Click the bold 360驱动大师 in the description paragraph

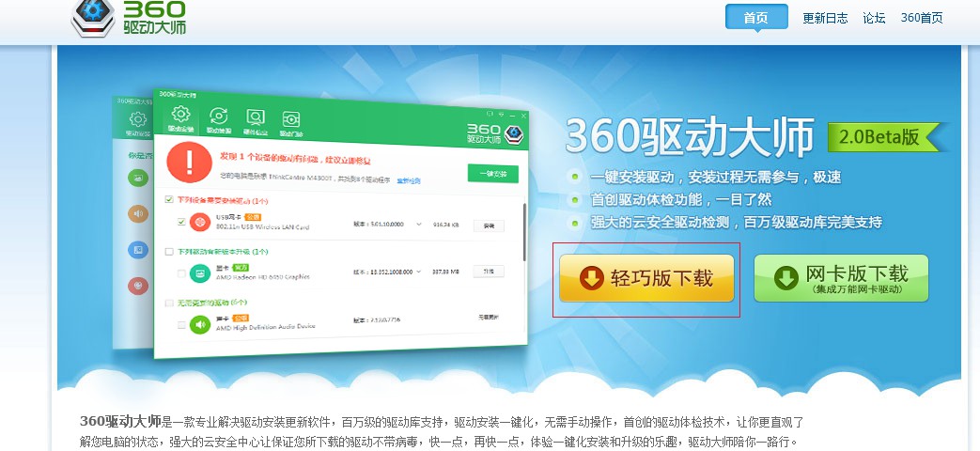120,422
